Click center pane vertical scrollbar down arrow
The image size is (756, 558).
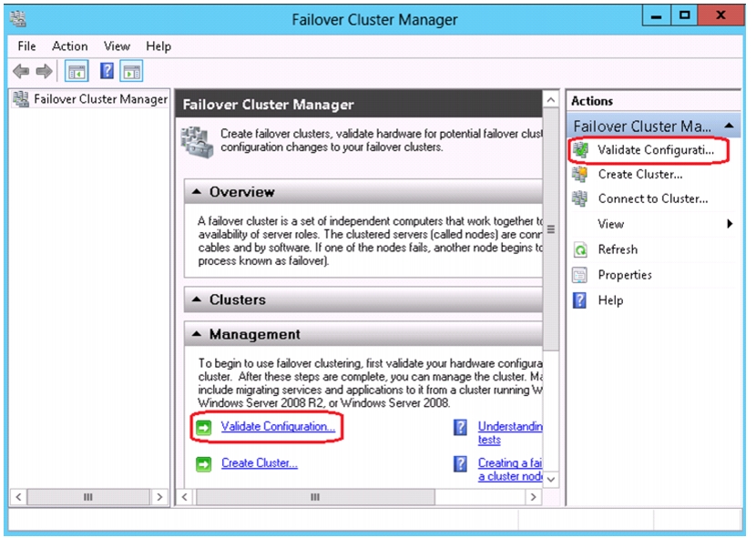tap(551, 479)
